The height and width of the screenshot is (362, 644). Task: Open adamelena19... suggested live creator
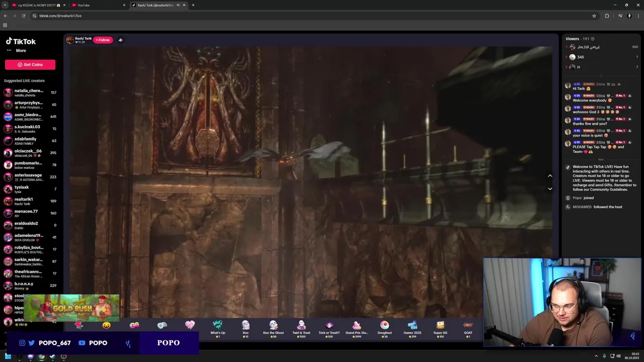point(30,237)
